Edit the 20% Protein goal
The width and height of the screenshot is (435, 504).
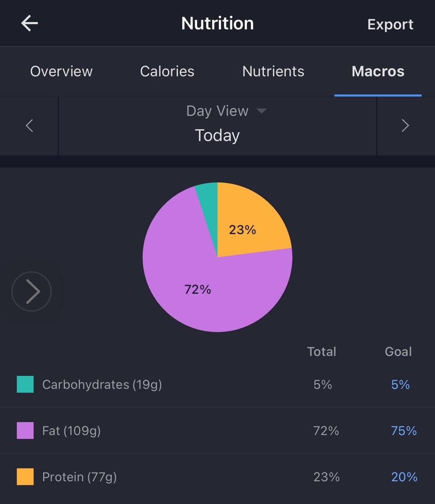pos(404,477)
